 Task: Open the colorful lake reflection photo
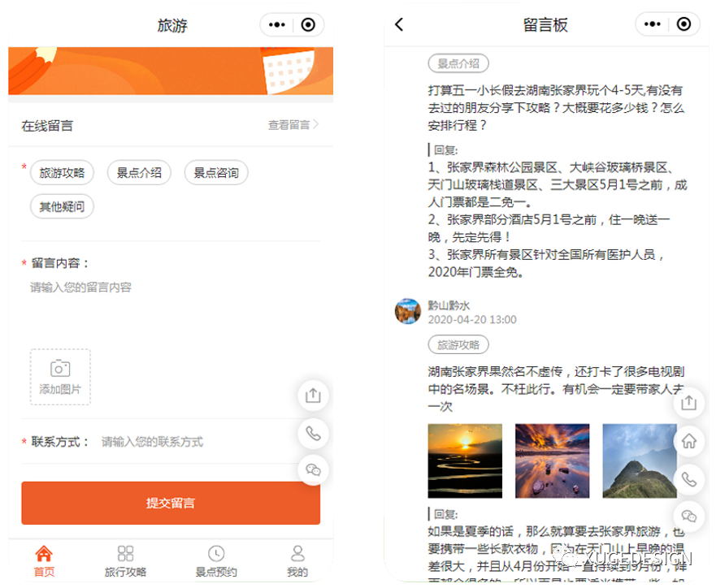click(x=552, y=460)
